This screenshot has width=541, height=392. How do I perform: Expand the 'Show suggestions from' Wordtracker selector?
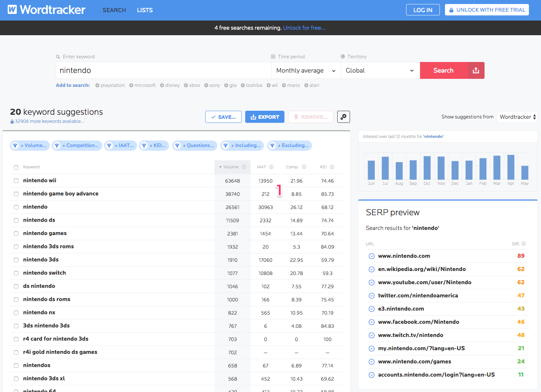click(x=517, y=117)
